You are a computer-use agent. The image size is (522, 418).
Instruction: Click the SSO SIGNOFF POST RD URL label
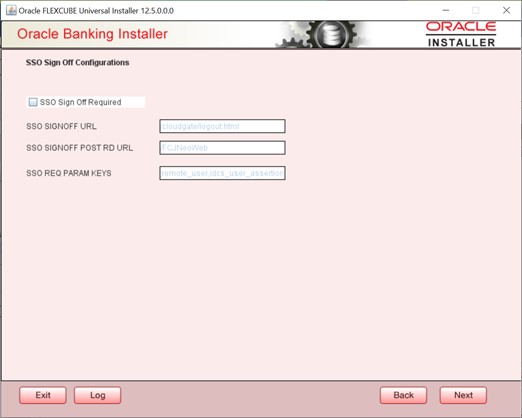(x=79, y=148)
